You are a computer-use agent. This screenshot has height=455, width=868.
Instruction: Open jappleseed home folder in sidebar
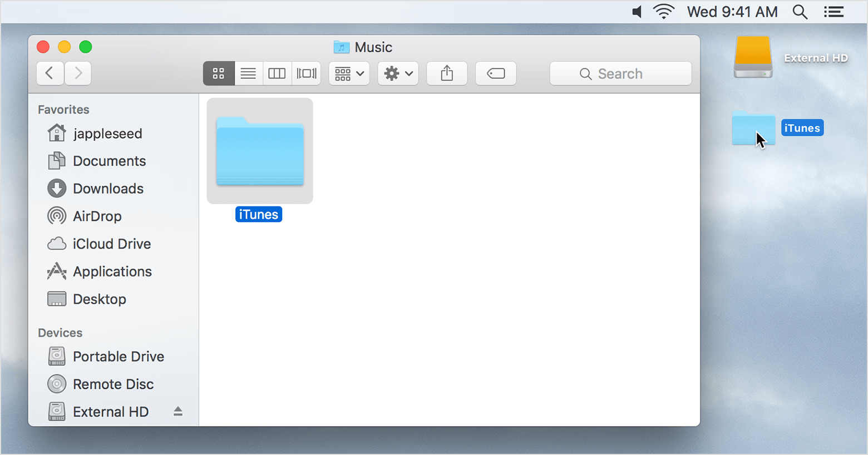(95, 133)
